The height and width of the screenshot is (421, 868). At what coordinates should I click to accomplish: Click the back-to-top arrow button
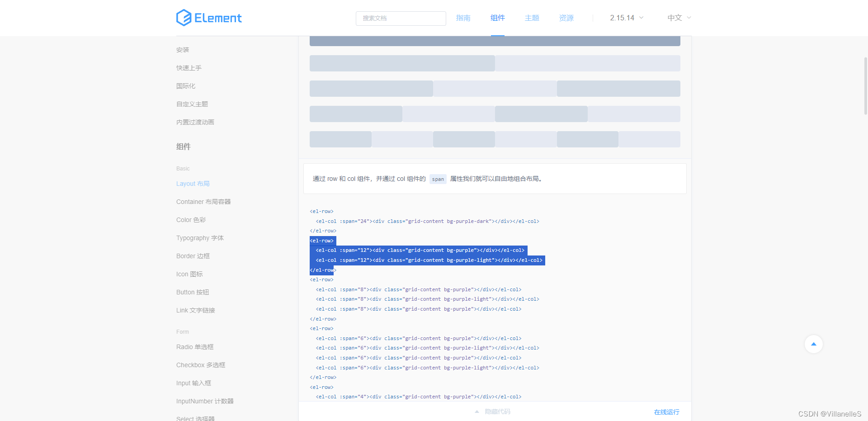point(814,344)
